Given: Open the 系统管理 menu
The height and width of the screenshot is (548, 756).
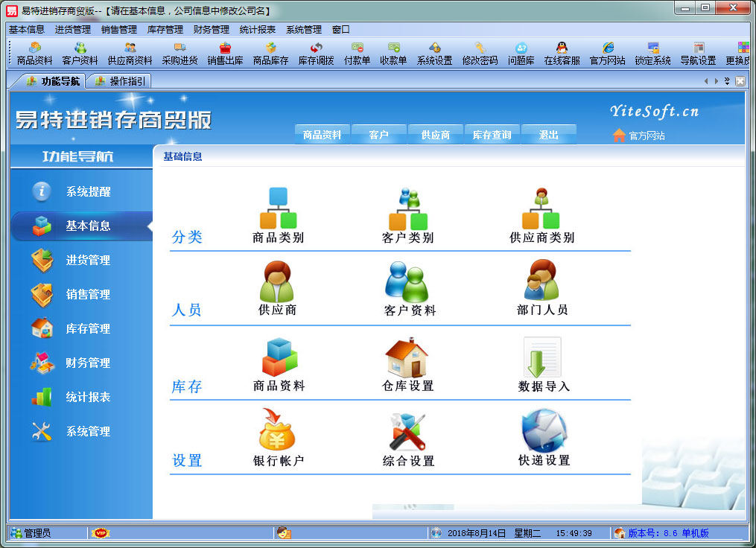Looking at the screenshot, I should point(304,29).
